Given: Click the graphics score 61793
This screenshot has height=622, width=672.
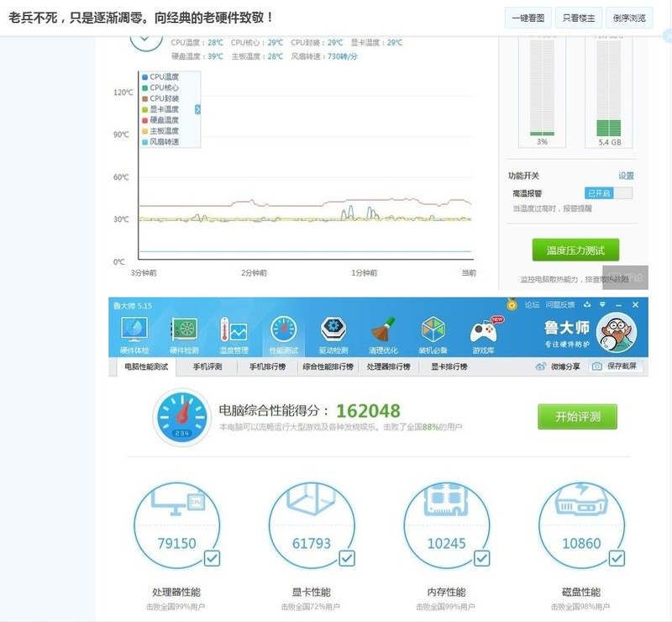Looking at the screenshot, I should [x=312, y=544].
